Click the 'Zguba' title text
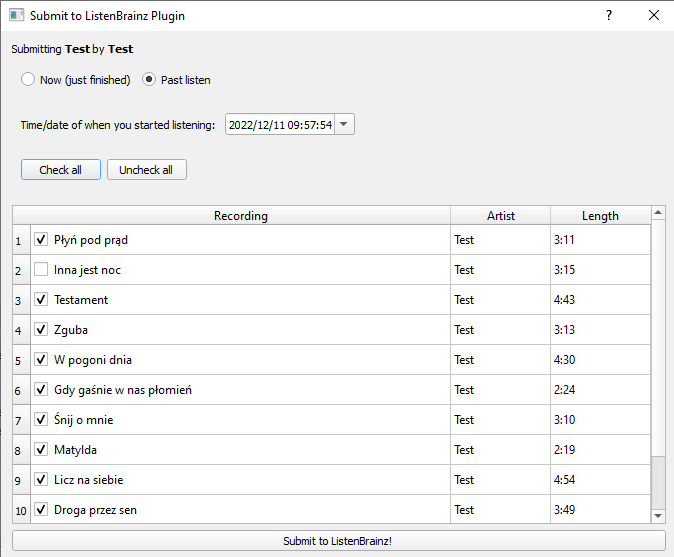Image resolution: width=674 pixels, height=557 pixels. (x=71, y=330)
